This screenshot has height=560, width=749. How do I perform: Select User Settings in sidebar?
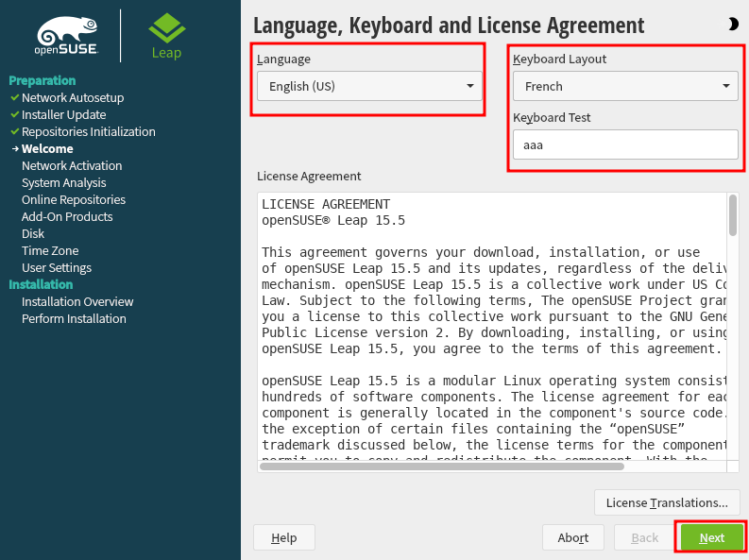57,268
